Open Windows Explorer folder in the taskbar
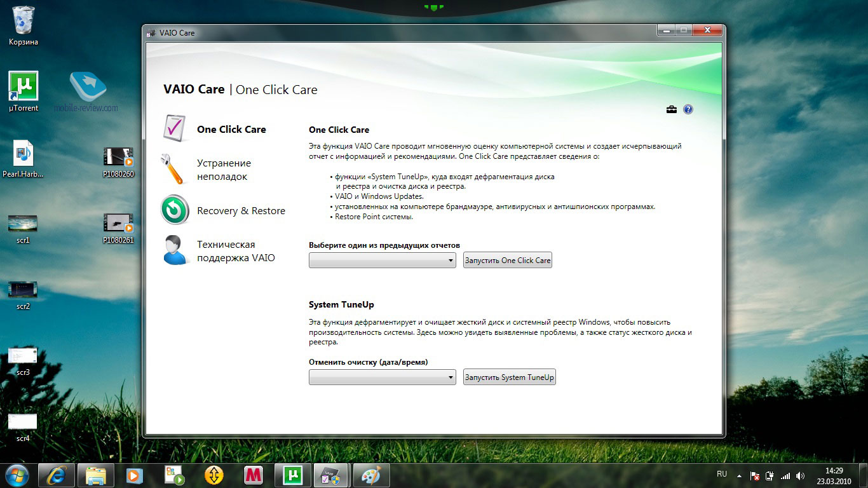Image resolution: width=868 pixels, height=488 pixels. [96, 475]
